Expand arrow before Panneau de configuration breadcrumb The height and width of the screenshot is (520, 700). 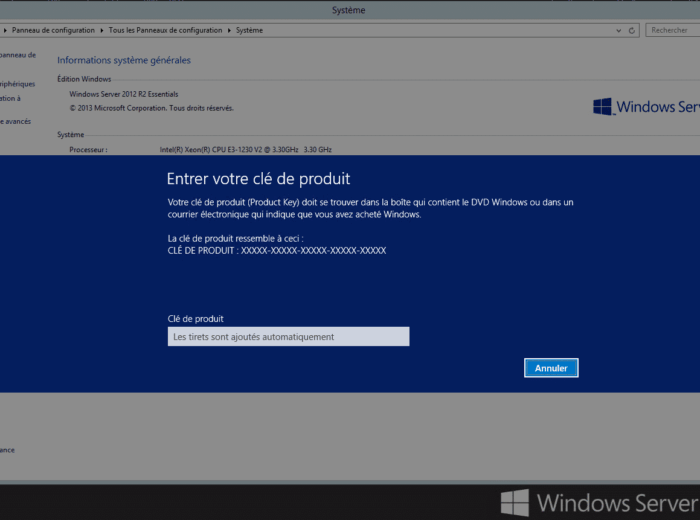pos(5,30)
